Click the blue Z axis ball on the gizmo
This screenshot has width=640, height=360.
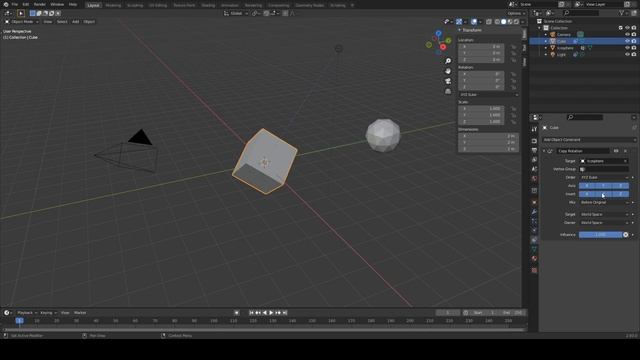(438, 33)
